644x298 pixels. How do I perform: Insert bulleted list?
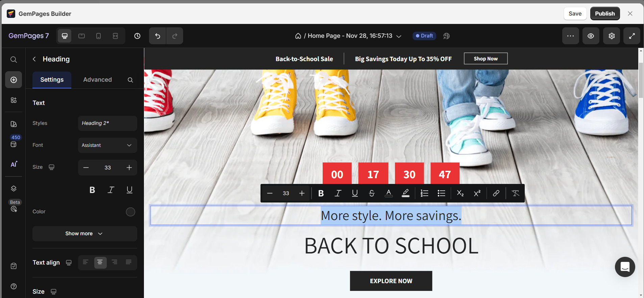[x=441, y=193]
